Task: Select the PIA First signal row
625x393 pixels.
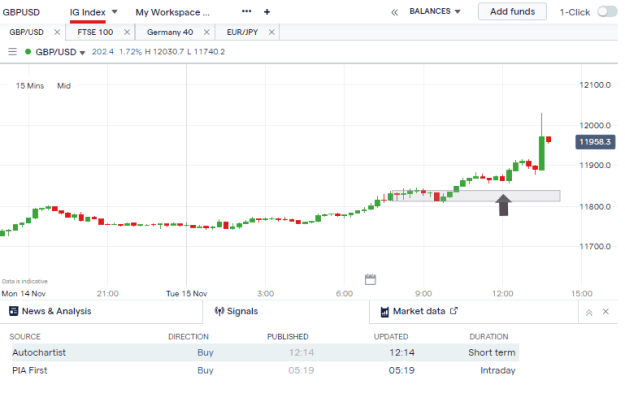Action: (x=265, y=370)
